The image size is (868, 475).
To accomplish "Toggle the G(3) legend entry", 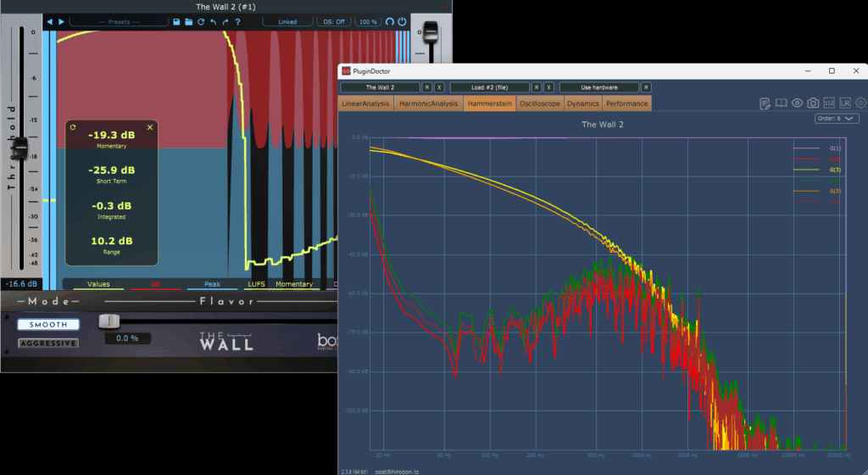I will click(817, 170).
